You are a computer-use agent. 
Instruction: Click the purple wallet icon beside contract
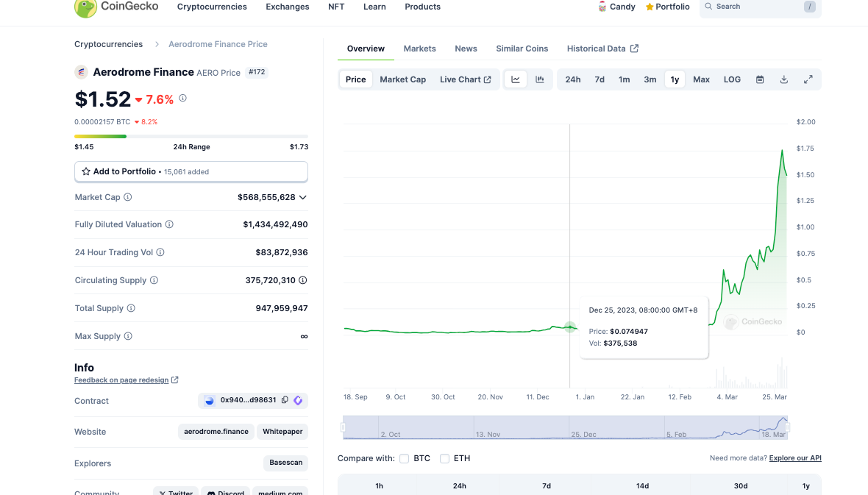pos(298,400)
